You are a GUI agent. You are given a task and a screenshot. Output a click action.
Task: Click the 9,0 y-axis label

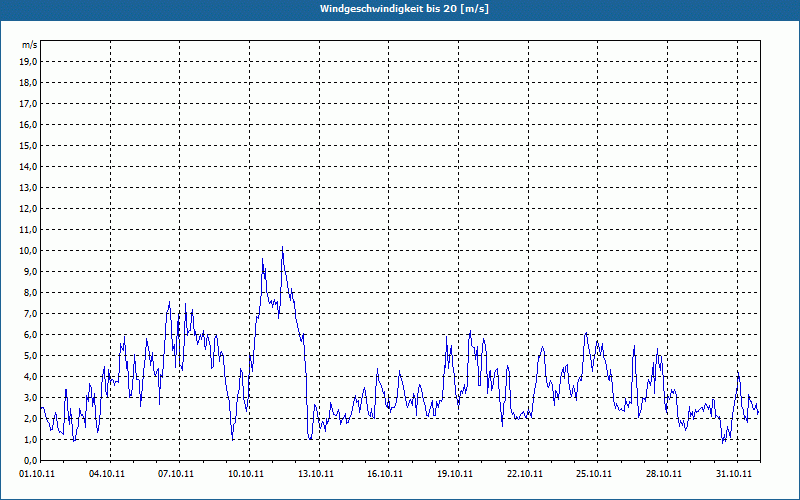30,271
